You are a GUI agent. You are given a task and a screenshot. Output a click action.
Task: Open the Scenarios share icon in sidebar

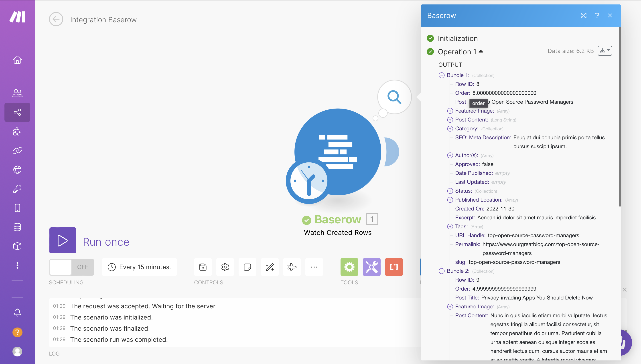(x=17, y=112)
